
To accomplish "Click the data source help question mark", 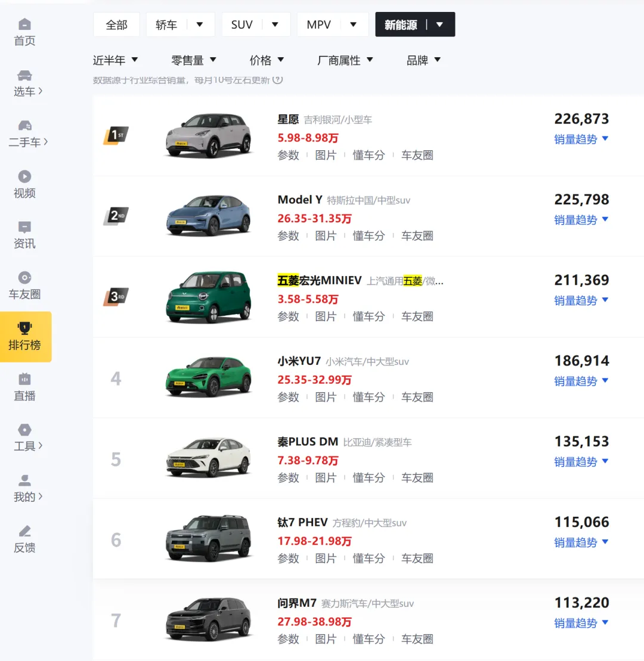I will (x=277, y=79).
